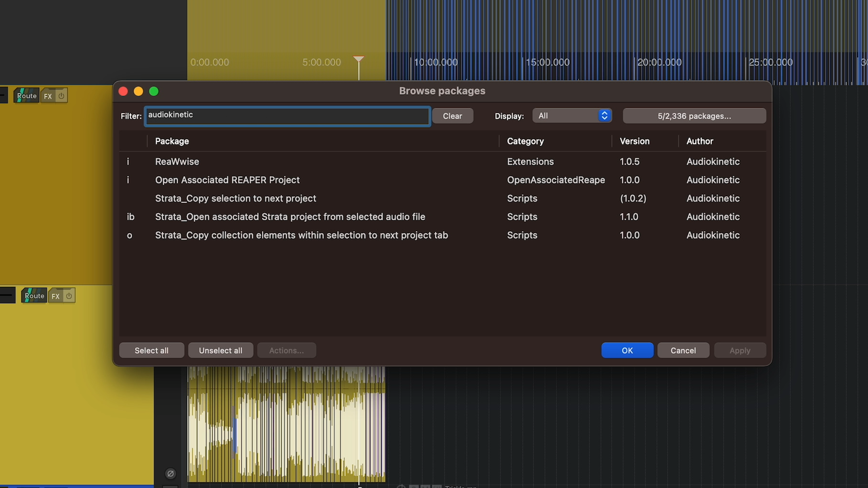The height and width of the screenshot is (488, 868).
Task: Click Select all button
Action: point(152,350)
